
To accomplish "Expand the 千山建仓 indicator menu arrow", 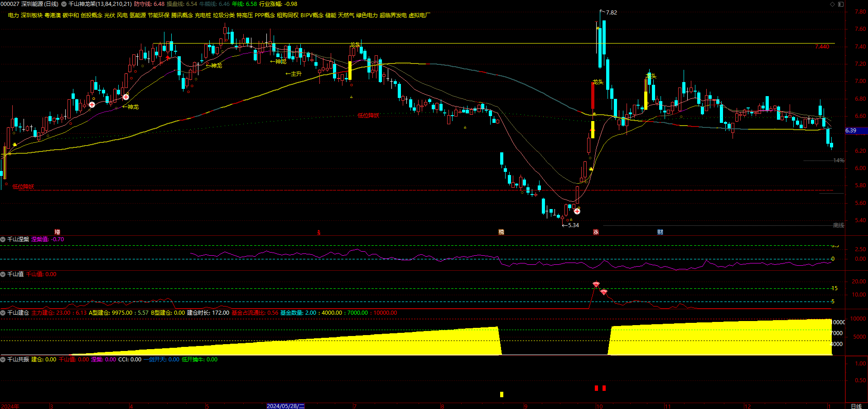I will [3, 313].
